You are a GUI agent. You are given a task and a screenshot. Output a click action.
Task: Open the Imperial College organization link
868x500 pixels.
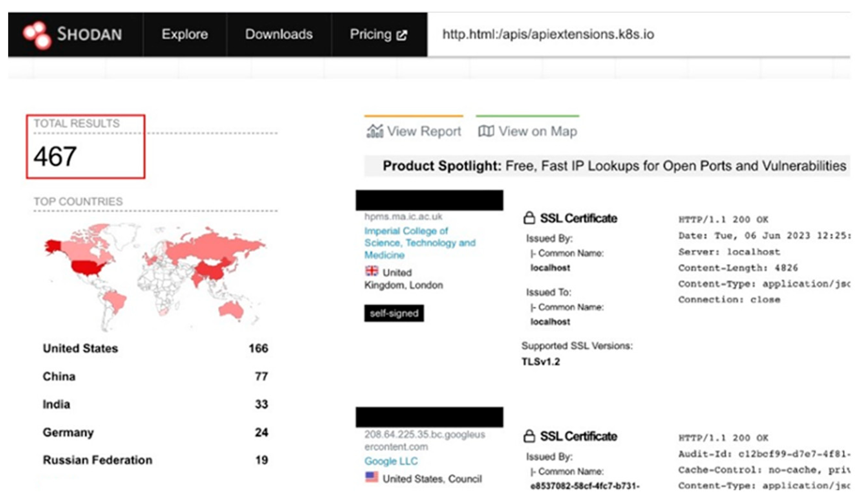[x=419, y=243]
